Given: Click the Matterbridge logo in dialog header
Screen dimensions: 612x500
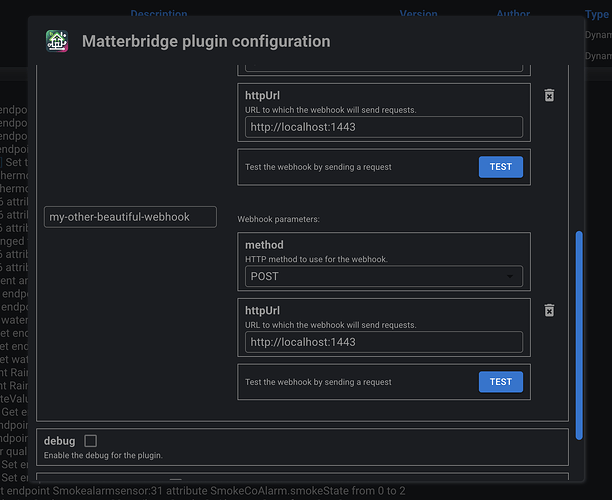Looking at the screenshot, I should click(x=57, y=42).
